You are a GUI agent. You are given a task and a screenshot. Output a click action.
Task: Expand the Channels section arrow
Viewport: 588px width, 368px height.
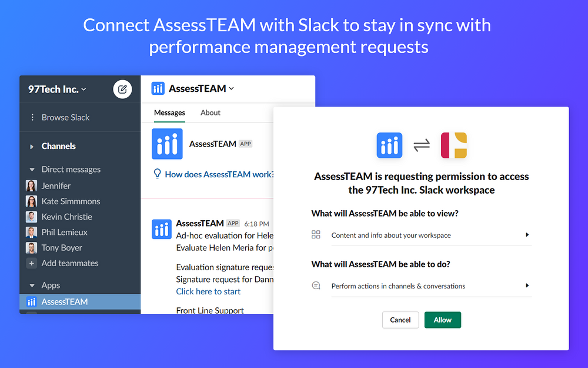(x=32, y=147)
